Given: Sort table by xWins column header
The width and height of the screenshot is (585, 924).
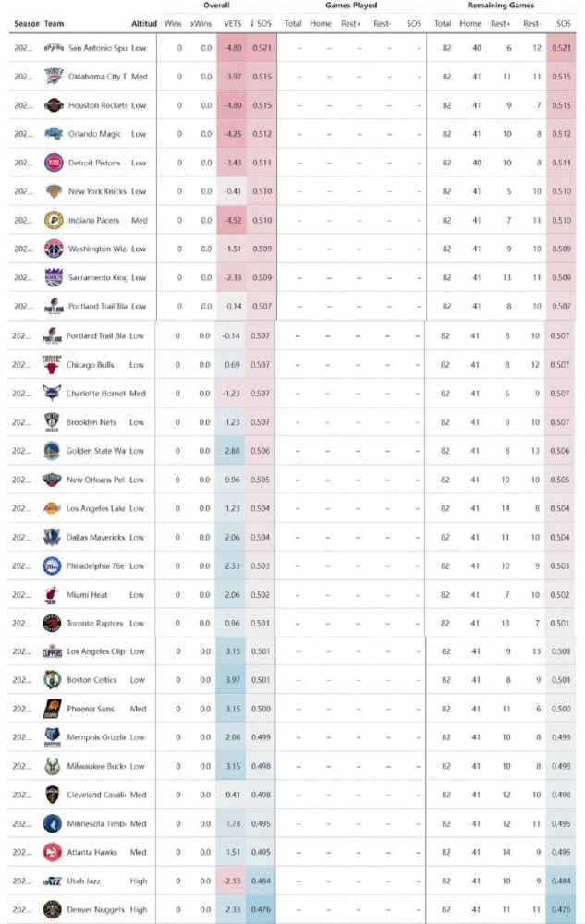Looking at the screenshot, I should [x=201, y=24].
